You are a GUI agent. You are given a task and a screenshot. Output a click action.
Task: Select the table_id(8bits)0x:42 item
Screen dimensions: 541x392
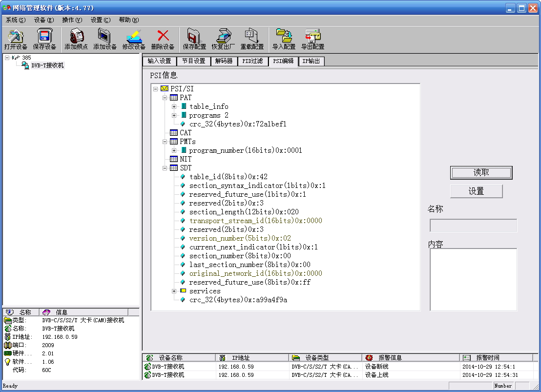[x=229, y=177]
